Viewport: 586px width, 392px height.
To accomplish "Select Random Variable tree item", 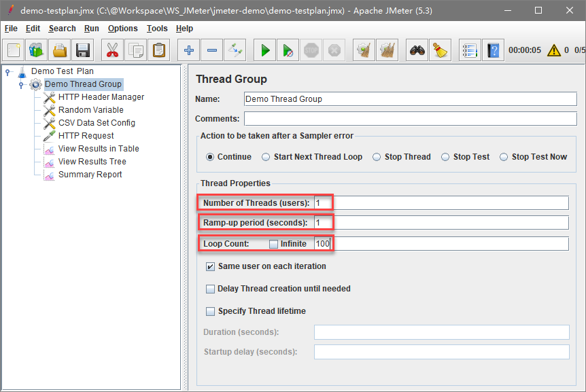I will pyautogui.click(x=91, y=110).
